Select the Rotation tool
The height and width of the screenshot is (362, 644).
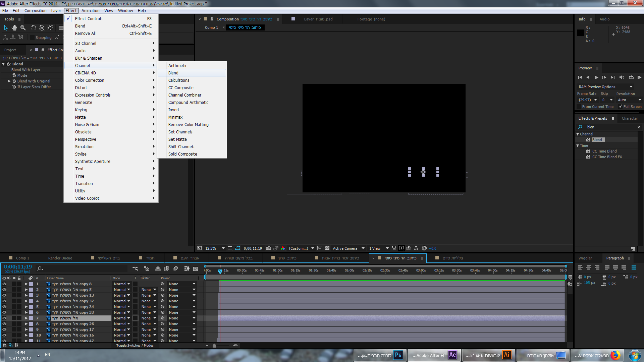[33, 28]
